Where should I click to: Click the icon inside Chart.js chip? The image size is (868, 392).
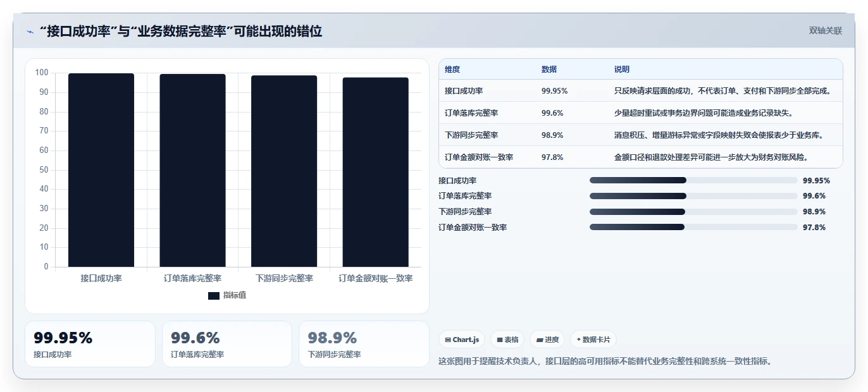click(x=448, y=340)
